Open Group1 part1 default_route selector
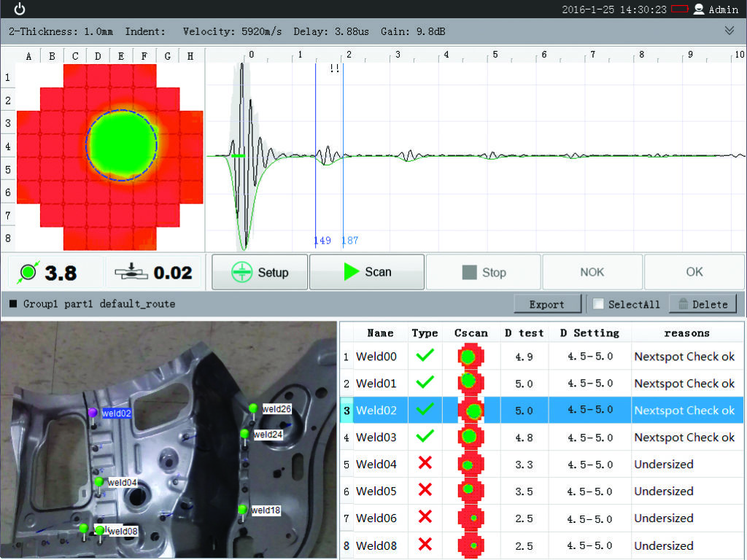The width and height of the screenshot is (747, 560). point(92,304)
